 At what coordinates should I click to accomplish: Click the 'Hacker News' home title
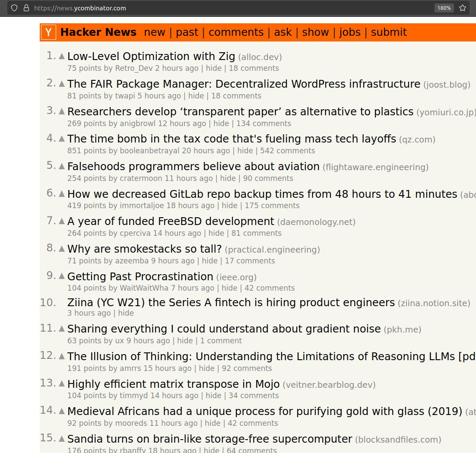(x=98, y=32)
